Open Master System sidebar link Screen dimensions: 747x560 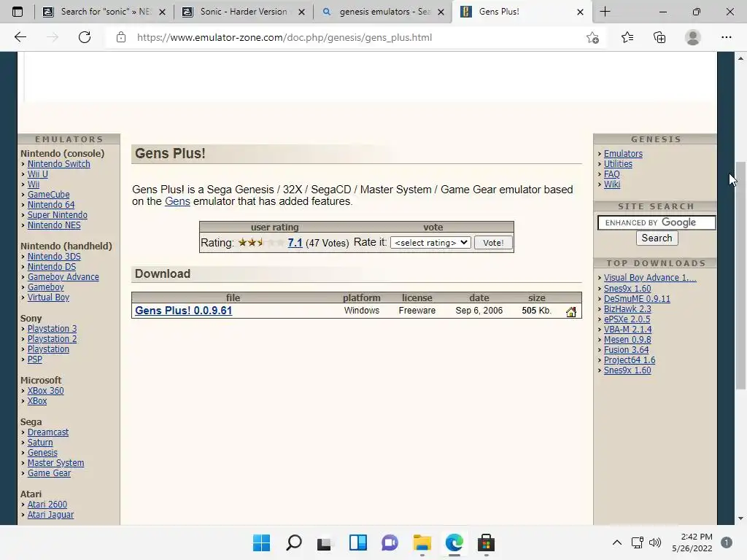55,462
